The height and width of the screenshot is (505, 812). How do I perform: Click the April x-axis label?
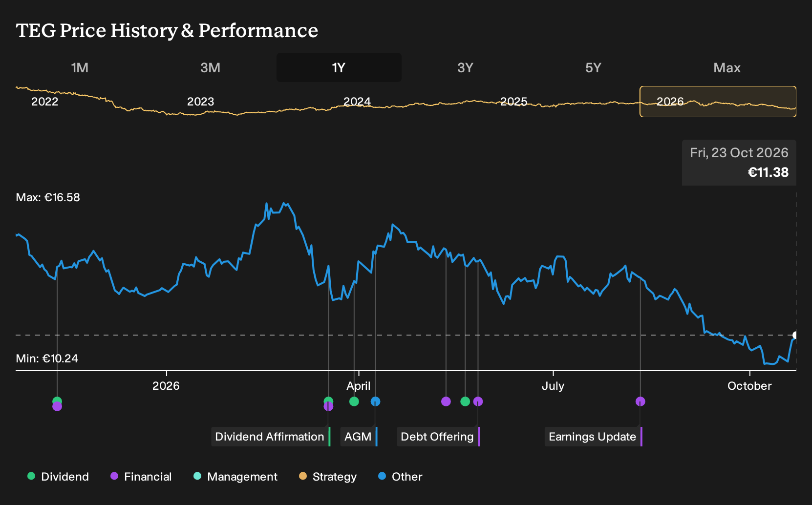359,386
